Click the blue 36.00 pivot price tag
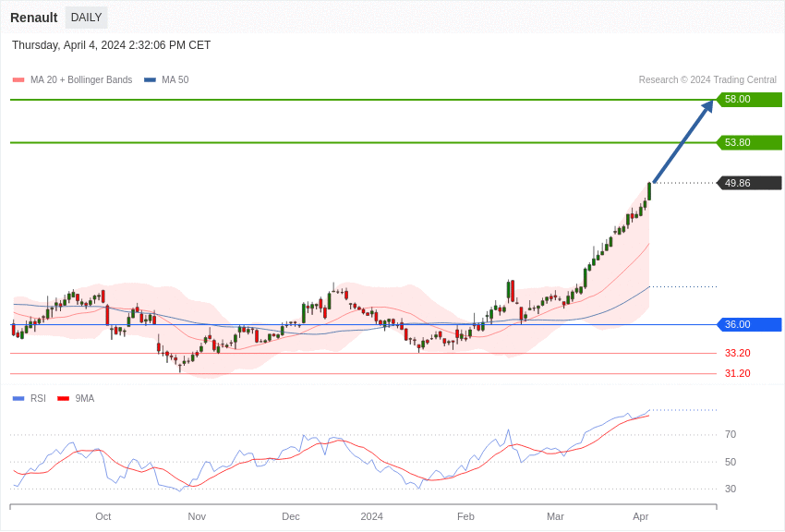 (x=749, y=324)
